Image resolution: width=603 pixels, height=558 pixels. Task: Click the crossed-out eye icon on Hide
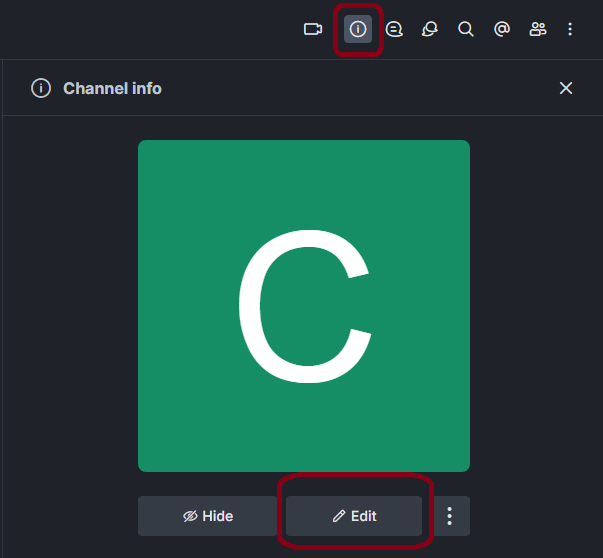pyautogui.click(x=190, y=516)
